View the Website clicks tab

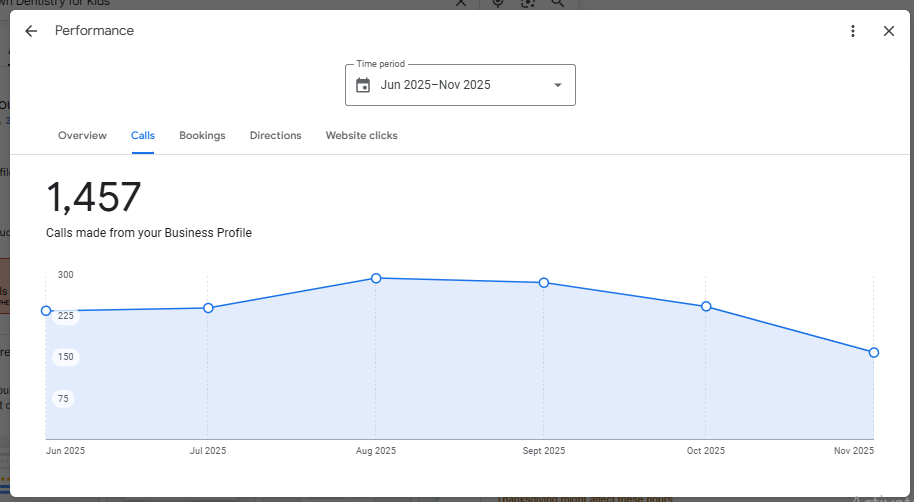click(x=361, y=136)
